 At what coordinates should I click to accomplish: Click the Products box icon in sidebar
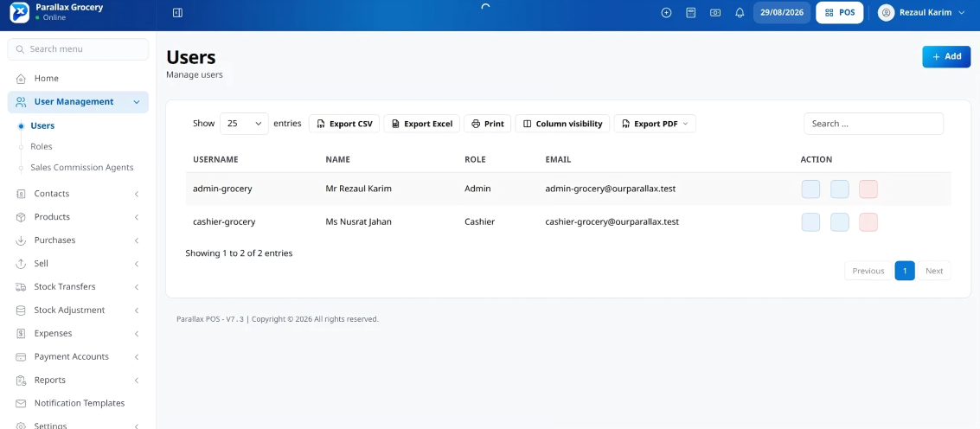click(x=21, y=217)
